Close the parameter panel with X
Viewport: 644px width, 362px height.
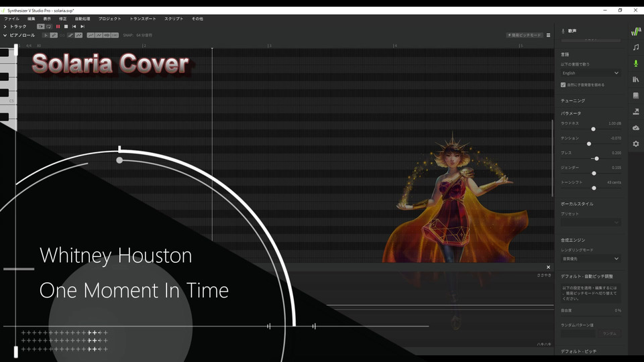pos(548,267)
